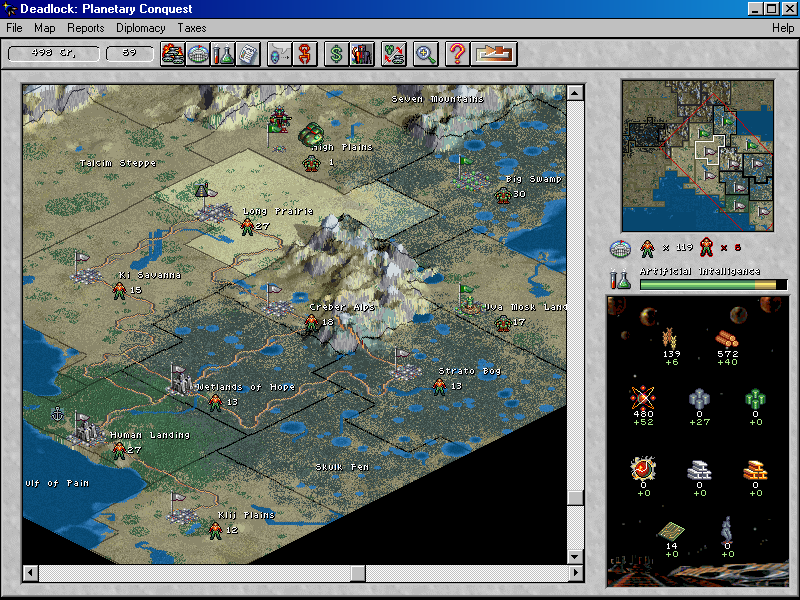
Task: Open help with red question mark icon
Action: pos(458,54)
